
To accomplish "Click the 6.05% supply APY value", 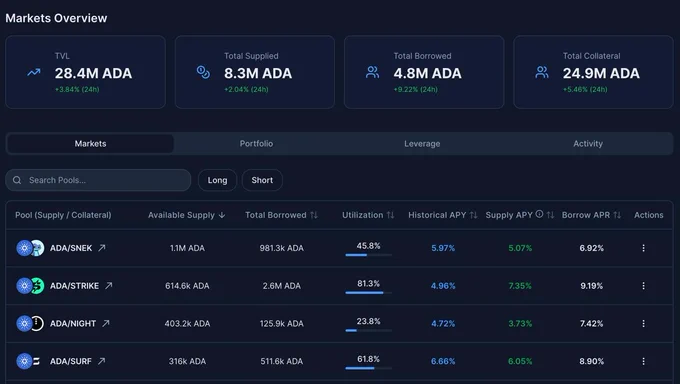I will (x=520, y=361).
